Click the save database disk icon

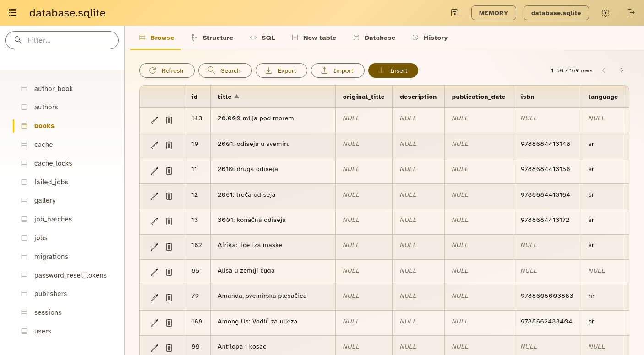(455, 13)
